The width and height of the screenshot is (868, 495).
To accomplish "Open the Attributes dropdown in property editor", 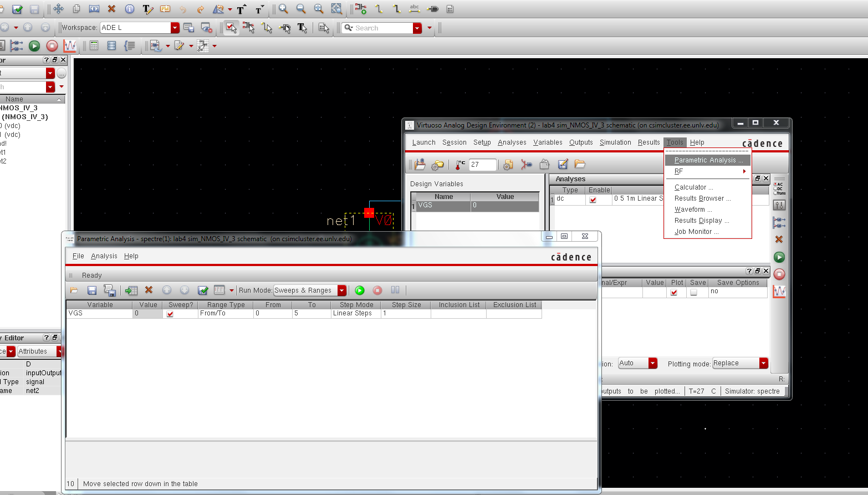I will 61,351.
